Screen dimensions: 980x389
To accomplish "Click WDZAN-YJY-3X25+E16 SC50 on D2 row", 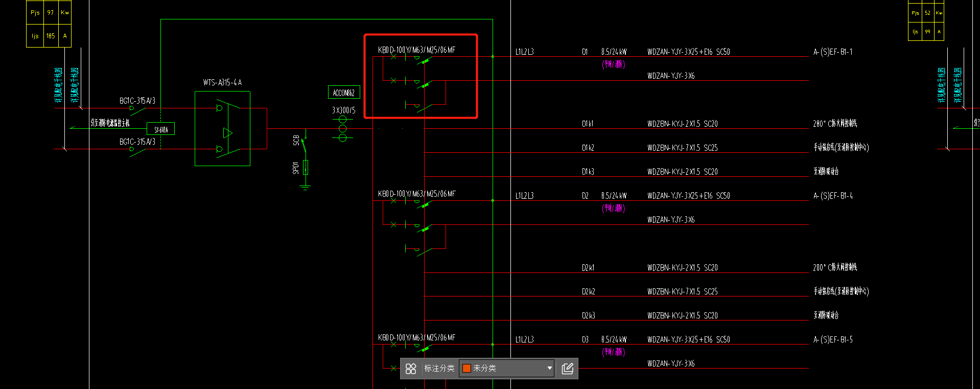I will (689, 196).
